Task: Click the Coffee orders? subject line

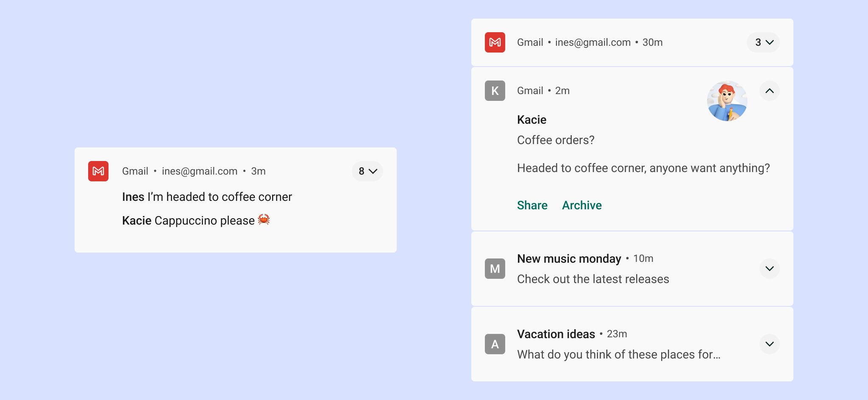Action: (x=556, y=140)
